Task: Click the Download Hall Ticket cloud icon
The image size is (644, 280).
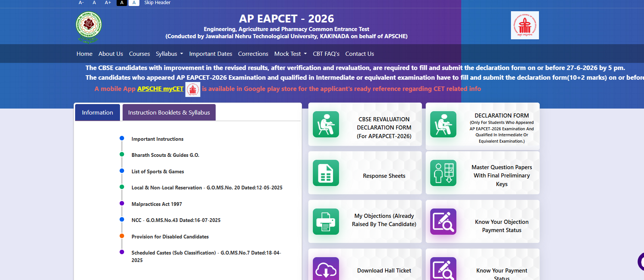Action: point(326,269)
